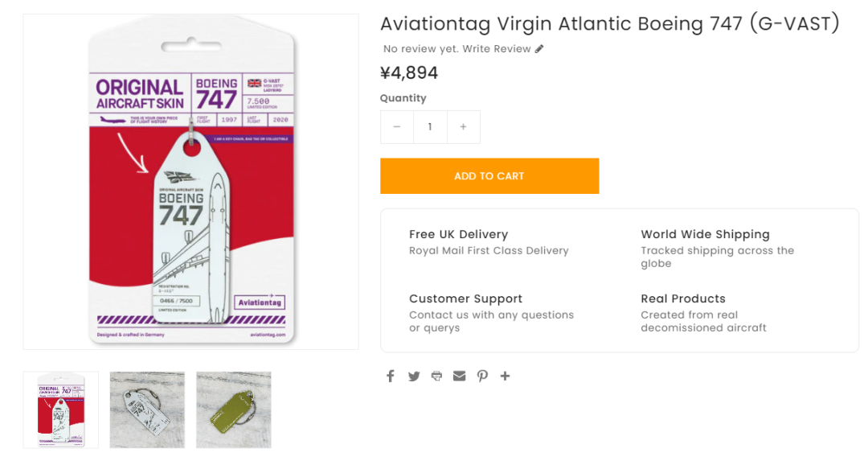Select second thumbnail showing white tag
Image resolution: width=868 pixels, height=465 pixels.
147,409
